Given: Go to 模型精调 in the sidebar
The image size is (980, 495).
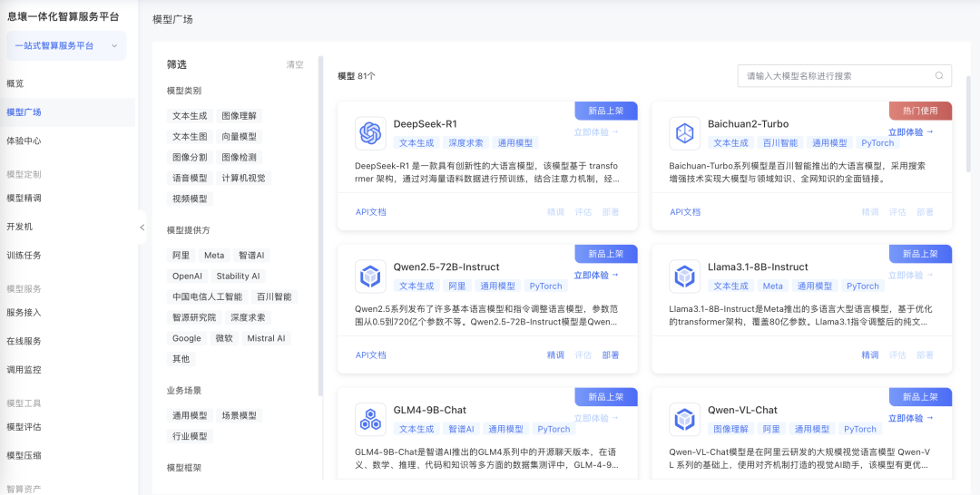Looking at the screenshot, I should 24,199.
